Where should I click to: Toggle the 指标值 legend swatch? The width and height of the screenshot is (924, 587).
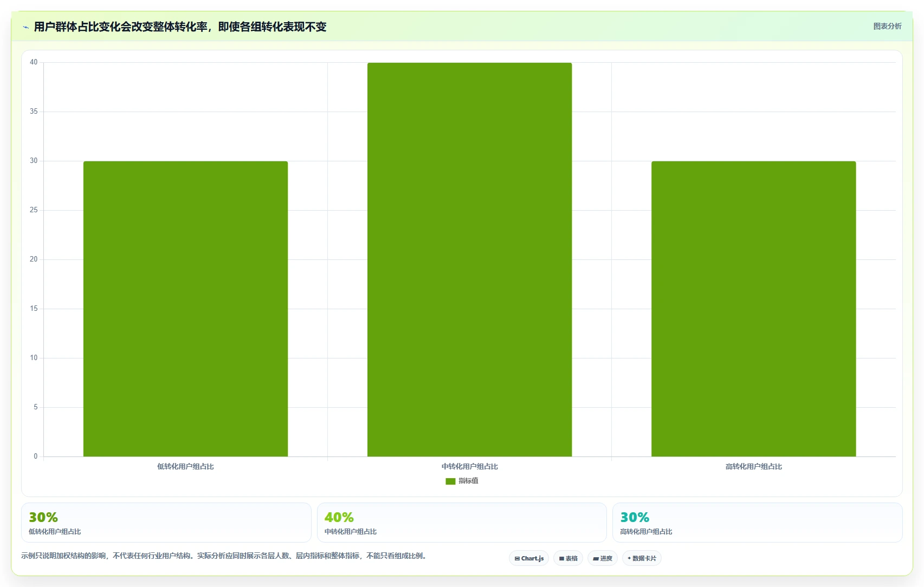[450, 481]
